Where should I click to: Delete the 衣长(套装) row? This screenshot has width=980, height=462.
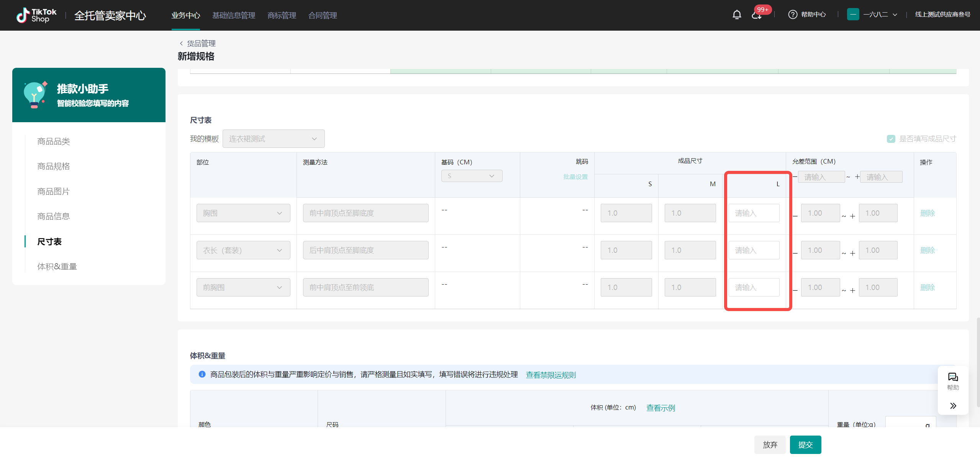tap(928, 250)
